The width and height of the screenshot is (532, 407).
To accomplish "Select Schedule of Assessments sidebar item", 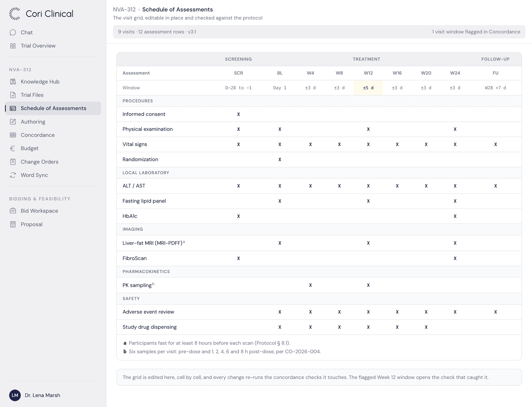I will (53, 108).
